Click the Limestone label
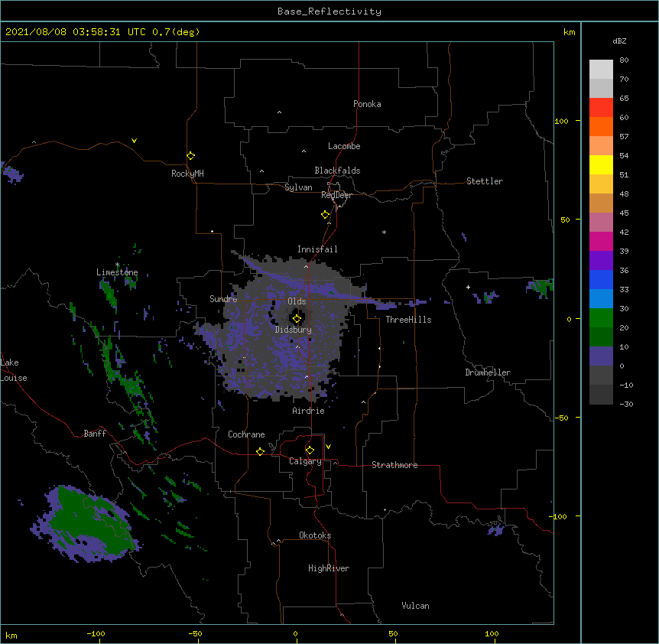 click(x=117, y=272)
